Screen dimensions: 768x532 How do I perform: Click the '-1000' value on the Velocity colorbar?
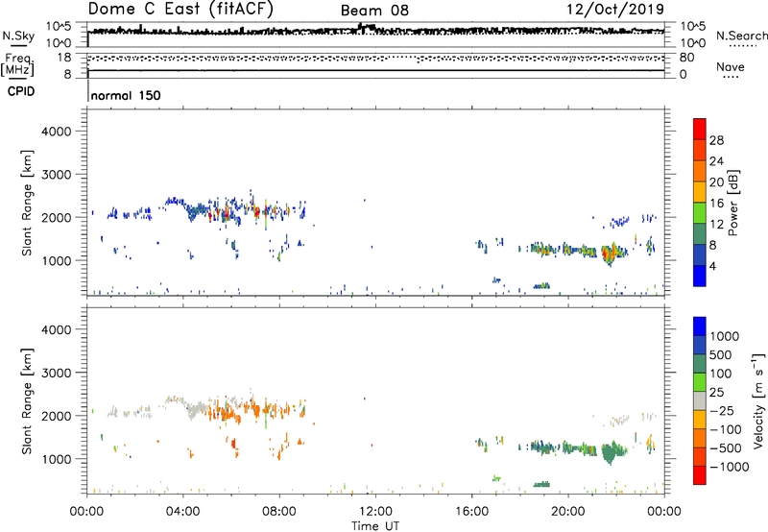click(730, 467)
